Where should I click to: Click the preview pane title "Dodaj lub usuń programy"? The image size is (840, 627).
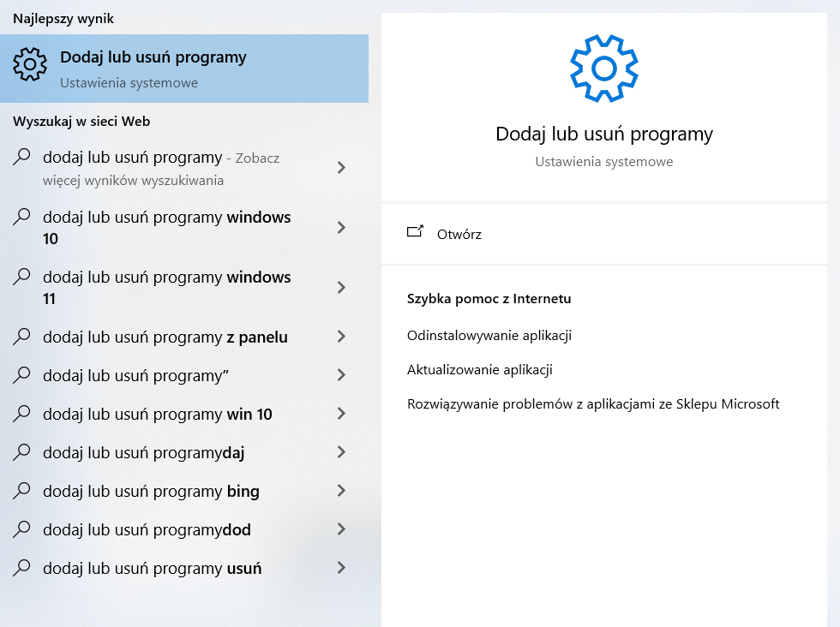tap(603, 134)
